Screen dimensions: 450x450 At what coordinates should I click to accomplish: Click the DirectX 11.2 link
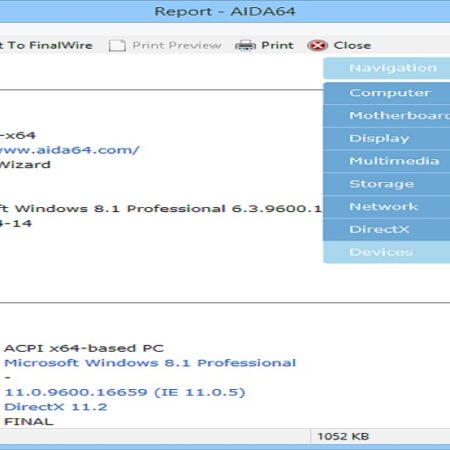[x=56, y=407]
